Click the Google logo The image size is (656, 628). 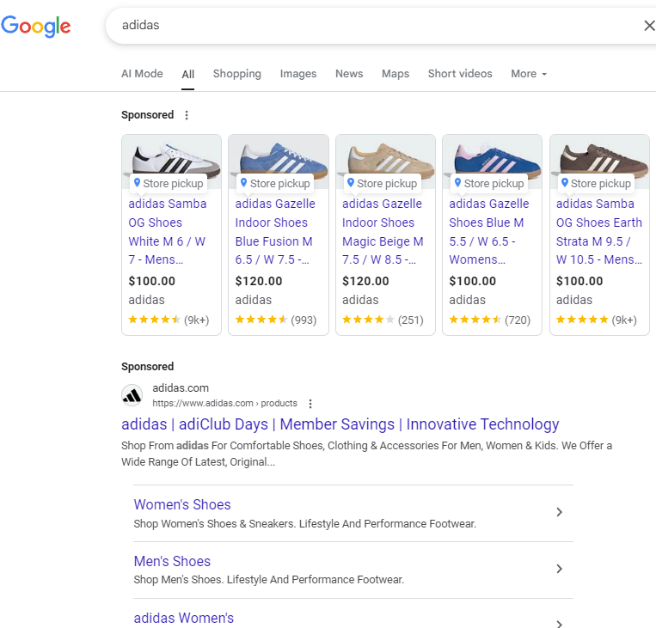click(x=36, y=26)
